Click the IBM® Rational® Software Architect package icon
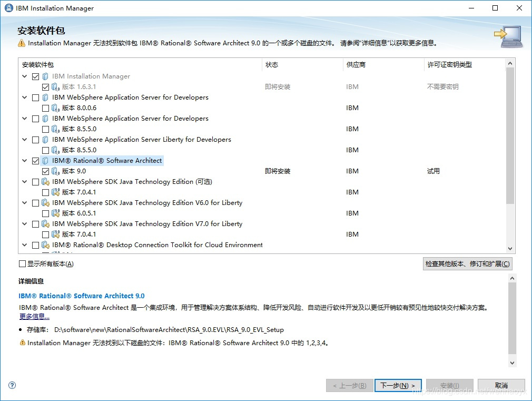Screen dimensions: 532x401 pos(45,161)
